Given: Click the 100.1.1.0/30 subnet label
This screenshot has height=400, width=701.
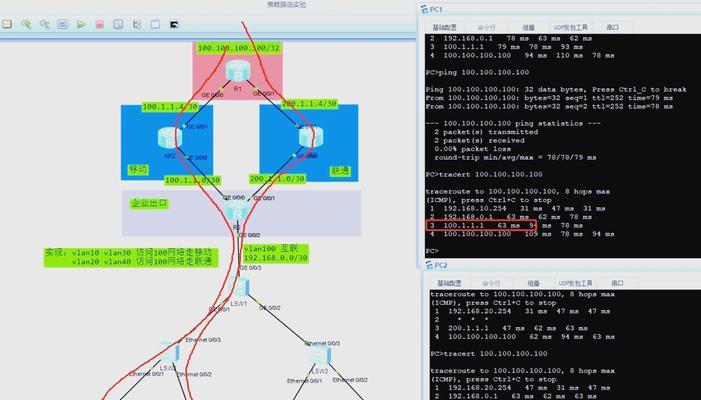Looking at the screenshot, I should [193, 180].
